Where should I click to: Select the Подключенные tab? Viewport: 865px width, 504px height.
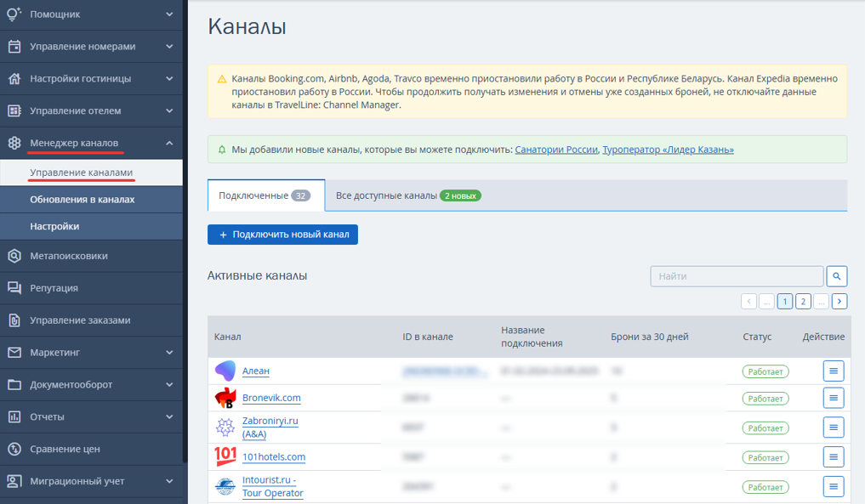tap(265, 195)
